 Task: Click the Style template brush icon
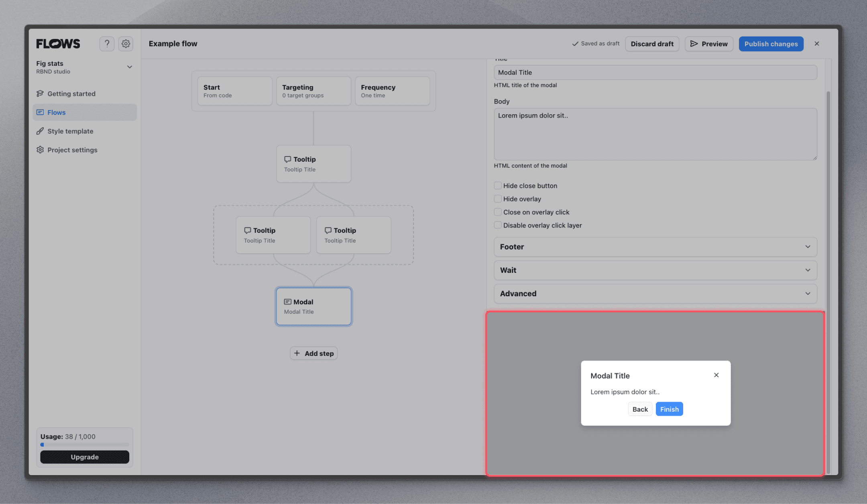point(40,131)
